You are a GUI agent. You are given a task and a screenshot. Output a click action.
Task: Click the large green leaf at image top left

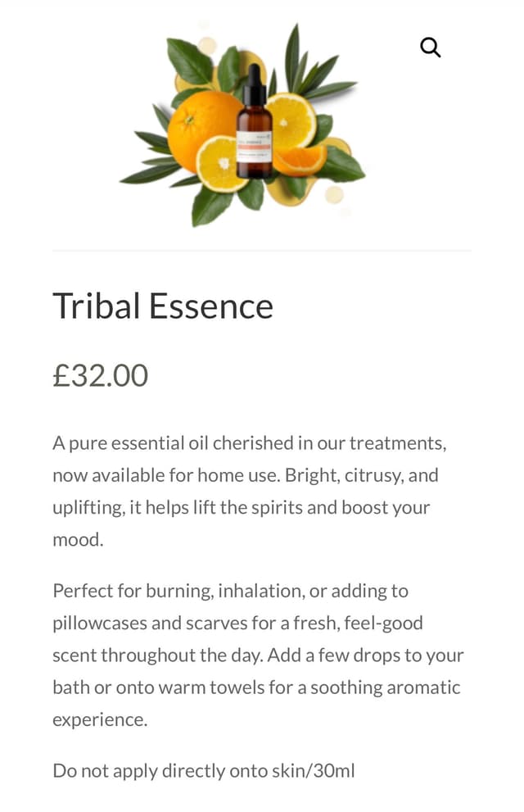[190, 60]
